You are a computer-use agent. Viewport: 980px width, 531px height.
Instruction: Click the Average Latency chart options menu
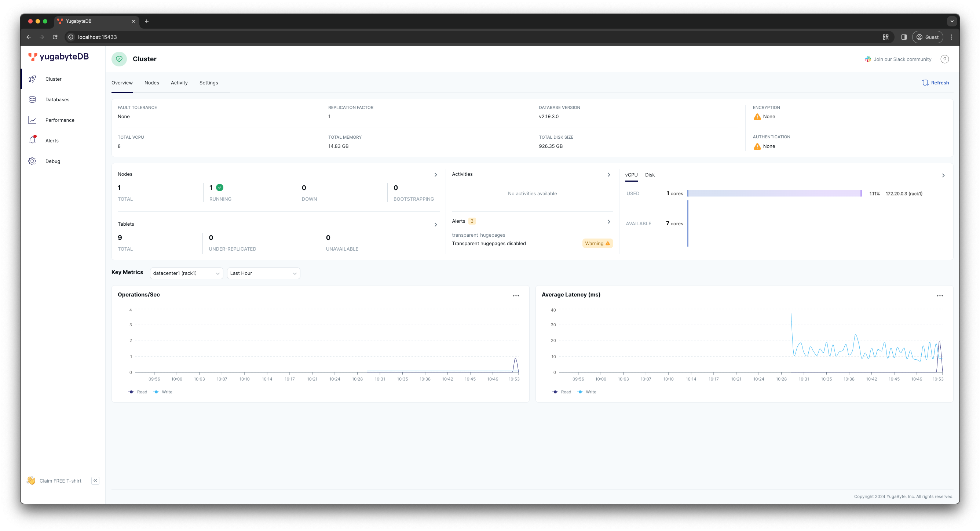[940, 295]
